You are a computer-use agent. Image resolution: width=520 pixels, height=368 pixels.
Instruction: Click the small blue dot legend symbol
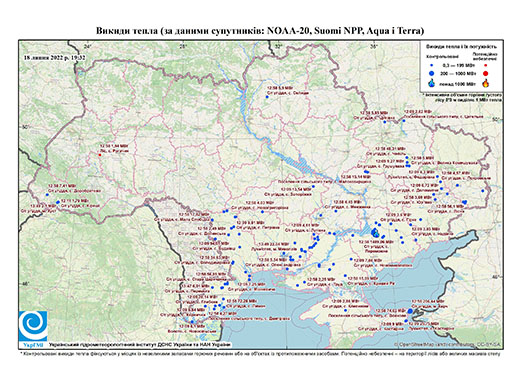[432, 66]
